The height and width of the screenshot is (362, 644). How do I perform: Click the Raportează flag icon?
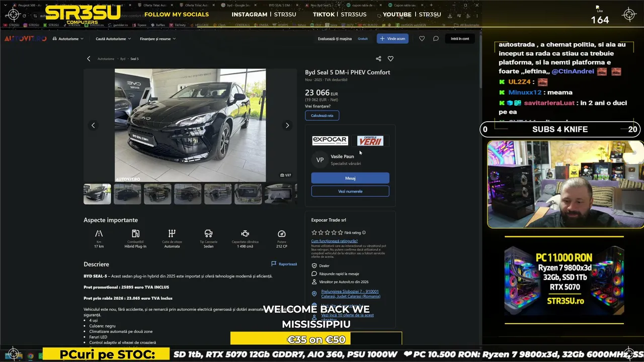pos(274,264)
